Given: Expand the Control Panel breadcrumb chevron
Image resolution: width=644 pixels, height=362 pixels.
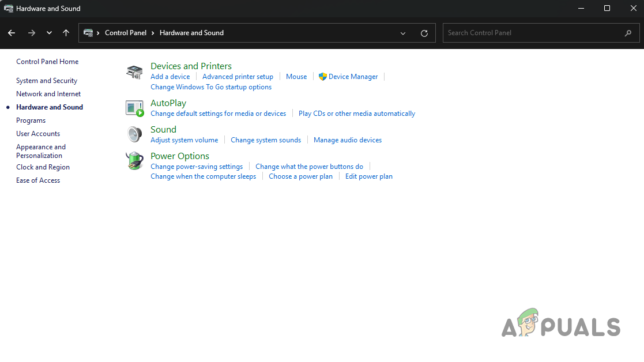Looking at the screenshot, I should pyautogui.click(x=153, y=33).
